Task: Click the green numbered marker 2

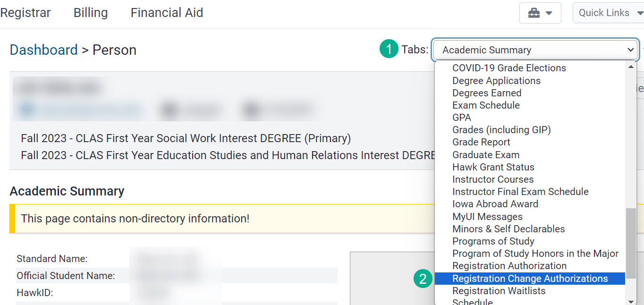Action: [x=423, y=279]
